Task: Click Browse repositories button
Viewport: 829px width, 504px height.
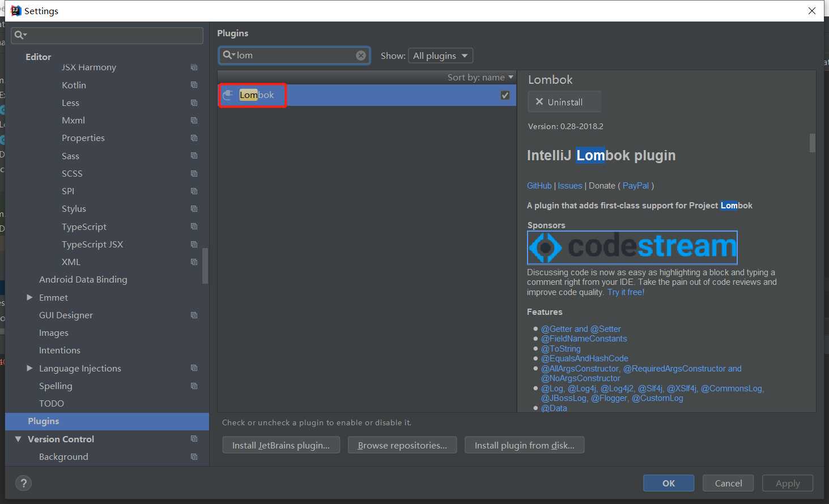Action: pyautogui.click(x=402, y=445)
